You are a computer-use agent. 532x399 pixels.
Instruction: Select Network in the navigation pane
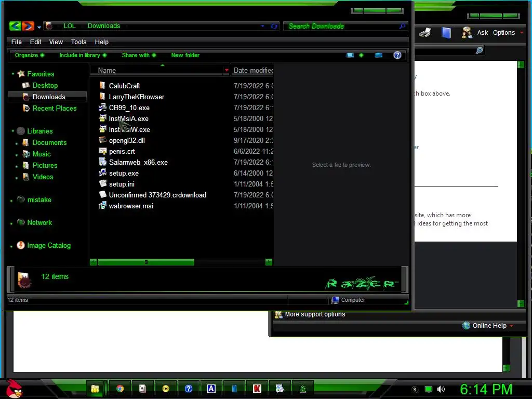click(39, 222)
